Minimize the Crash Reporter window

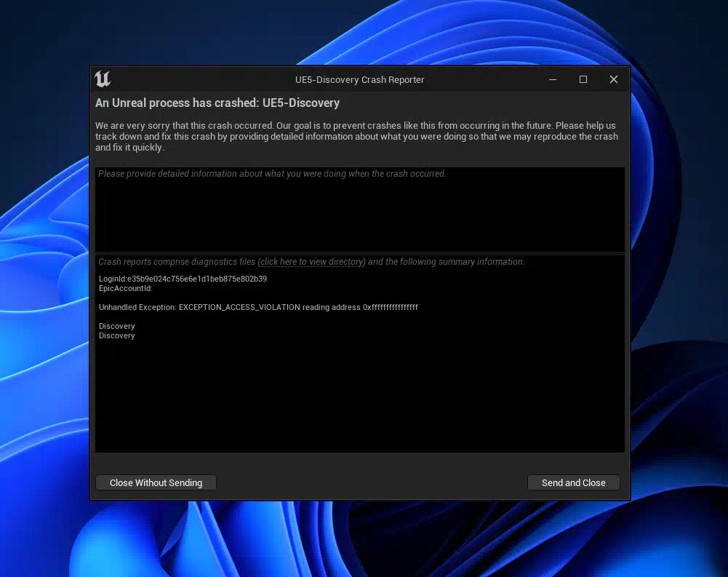[x=553, y=79]
